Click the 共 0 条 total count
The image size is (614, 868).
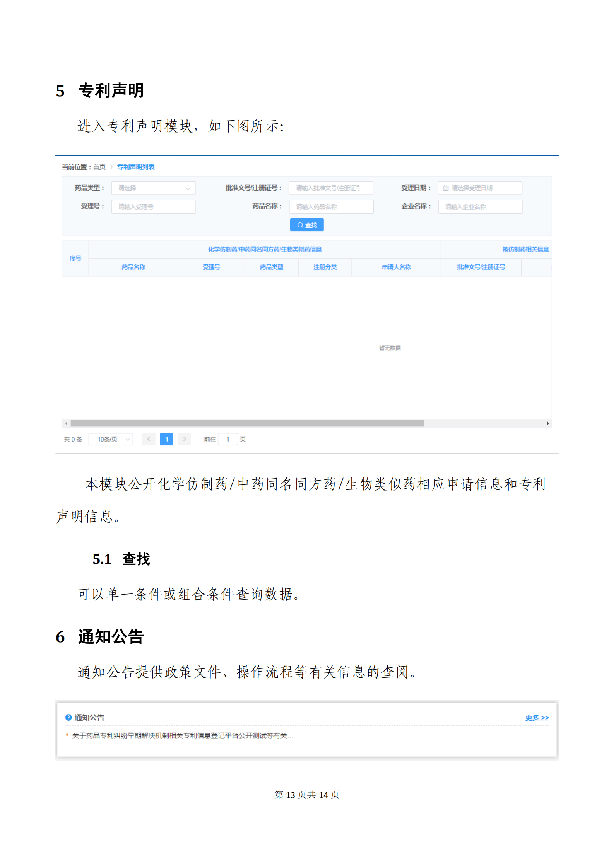pos(73,439)
